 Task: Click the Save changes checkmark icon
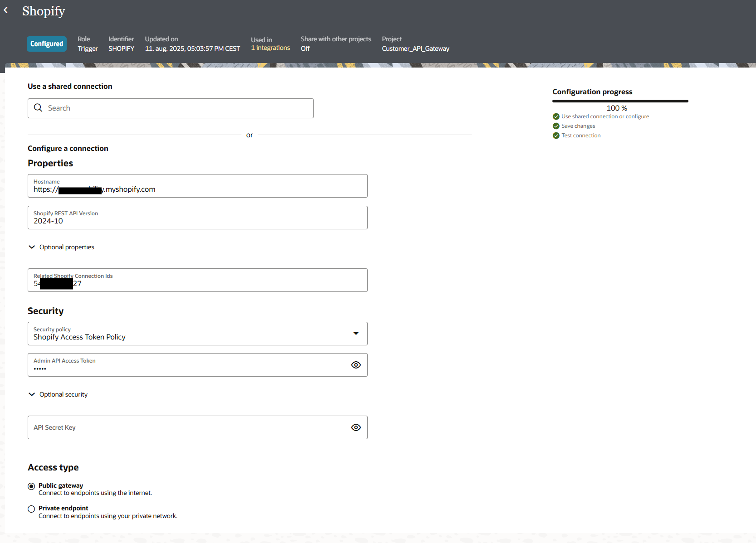click(556, 126)
